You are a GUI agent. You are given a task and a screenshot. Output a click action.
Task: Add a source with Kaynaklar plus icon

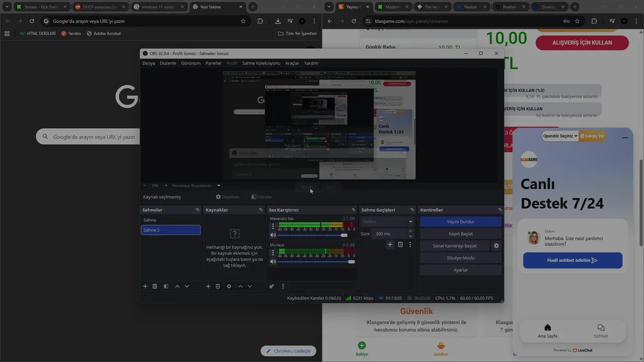tap(208, 286)
